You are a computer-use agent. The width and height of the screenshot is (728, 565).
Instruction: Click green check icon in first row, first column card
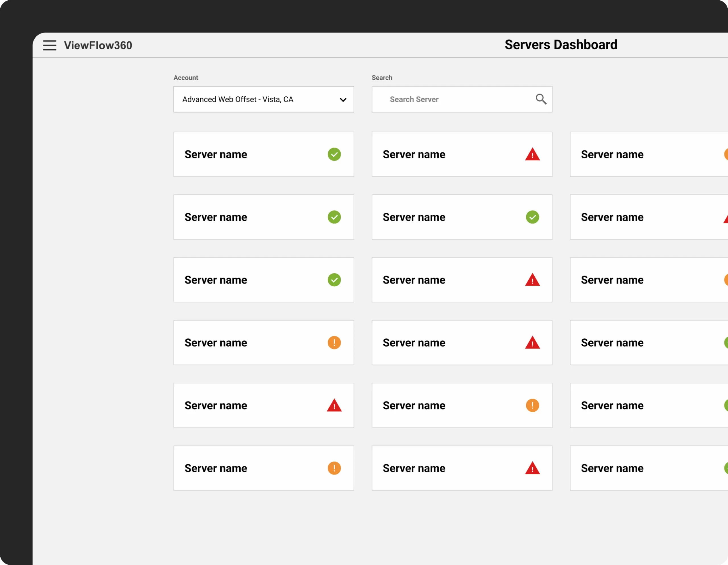tap(334, 154)
